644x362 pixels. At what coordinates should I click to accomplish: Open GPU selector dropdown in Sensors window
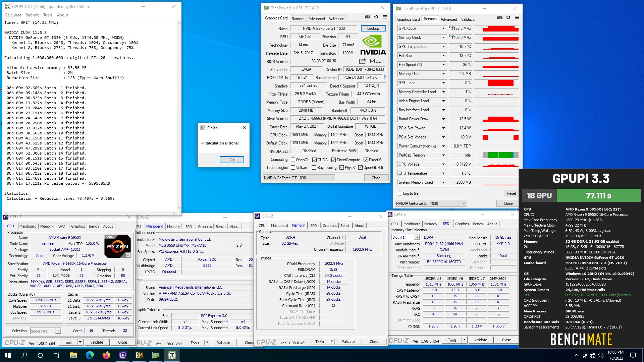[x=431, y=203]
